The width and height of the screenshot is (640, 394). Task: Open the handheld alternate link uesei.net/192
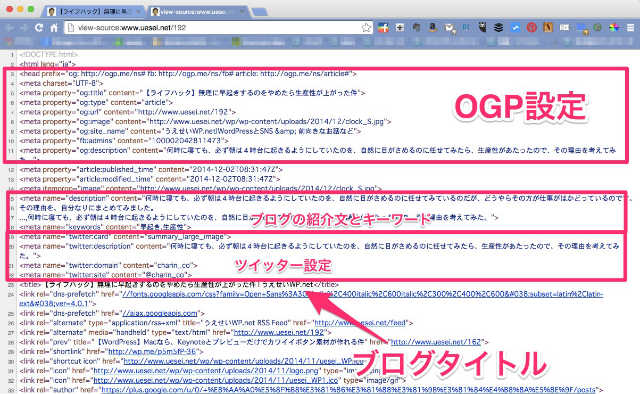(x=279, y=332)
